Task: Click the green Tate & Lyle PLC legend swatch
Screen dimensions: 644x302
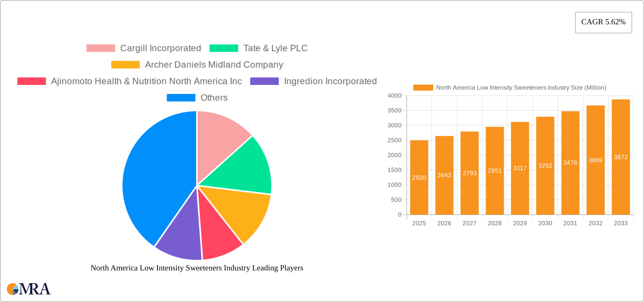Action: point(223,48)
